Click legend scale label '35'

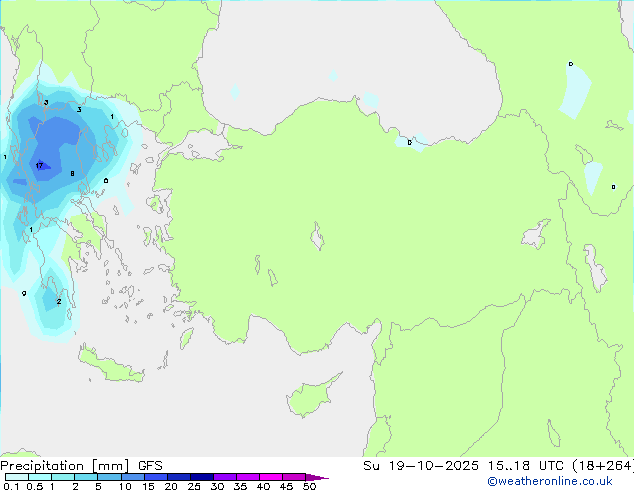pyautogui.click(x=240, y=486)
